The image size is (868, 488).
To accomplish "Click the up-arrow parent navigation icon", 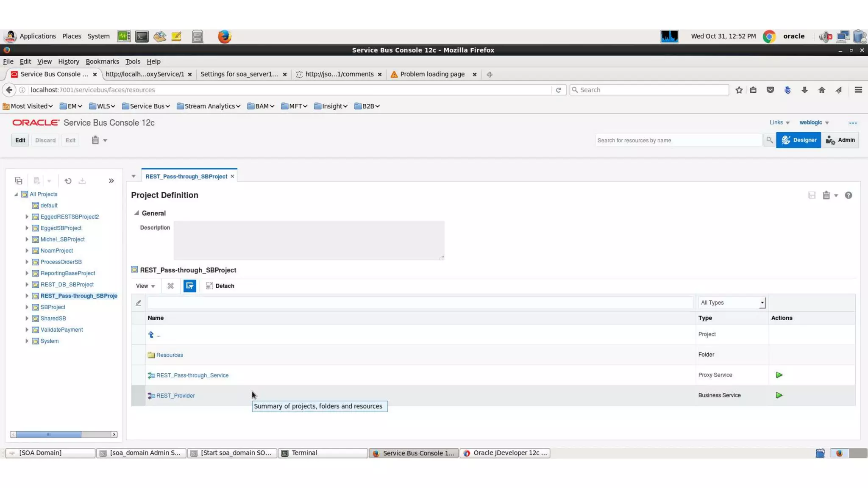I will point(151,335).
